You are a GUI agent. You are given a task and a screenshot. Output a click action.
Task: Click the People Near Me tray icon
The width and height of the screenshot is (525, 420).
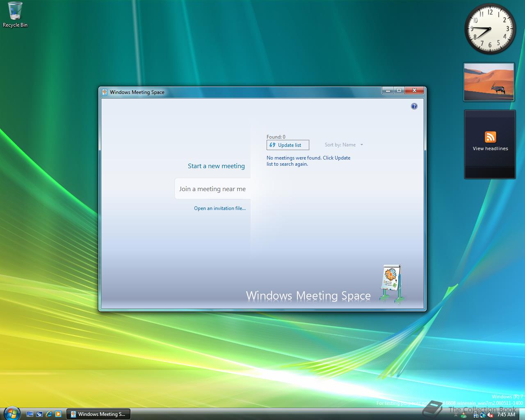[x=463, y=415]
